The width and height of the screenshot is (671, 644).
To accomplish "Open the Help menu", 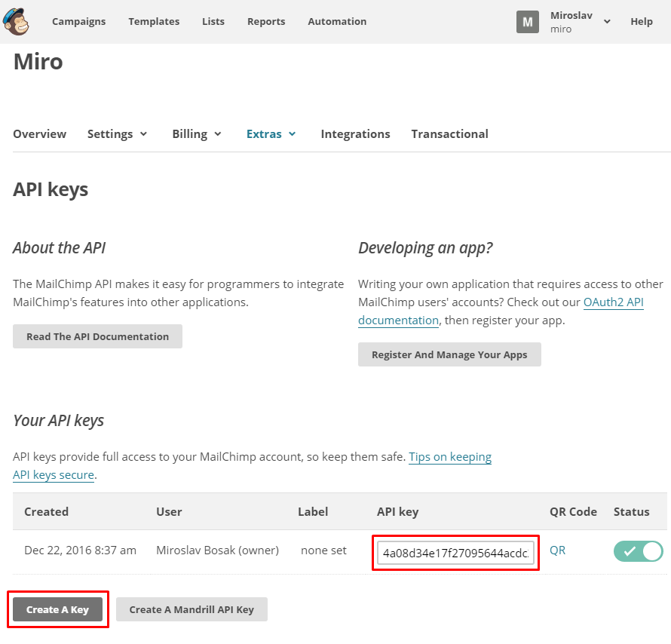I will pyautogui.click(x=642, y=21).
